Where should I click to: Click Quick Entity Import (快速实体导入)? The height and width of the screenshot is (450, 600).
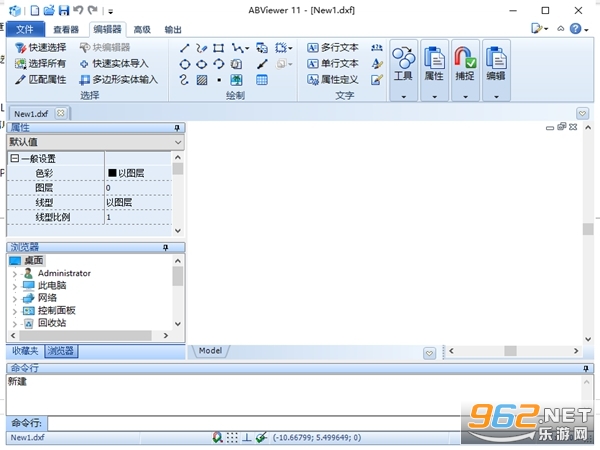pyautogui.click(x=114, y=64)
